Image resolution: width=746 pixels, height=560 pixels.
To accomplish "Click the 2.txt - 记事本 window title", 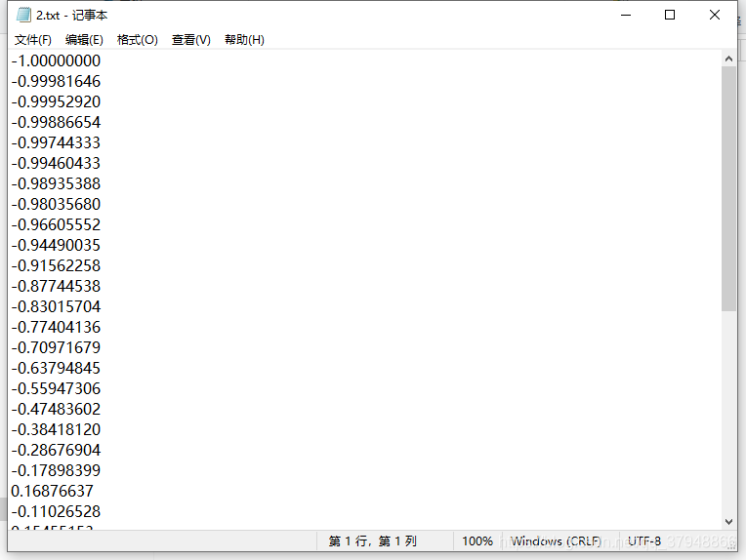I will (x=72, y=16).
